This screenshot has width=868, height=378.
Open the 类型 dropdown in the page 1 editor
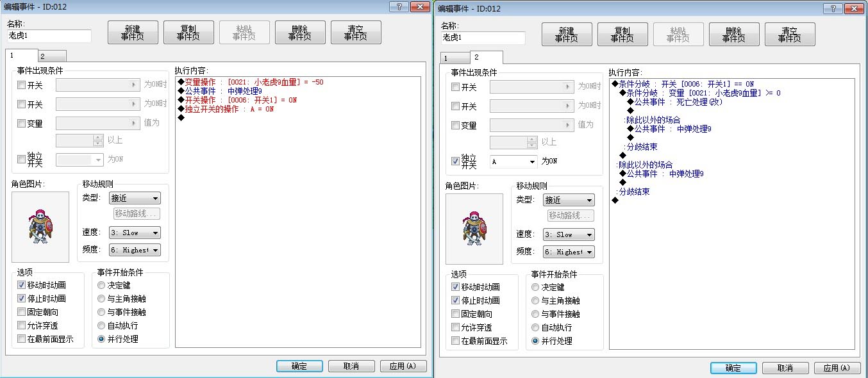coord(135,198)
